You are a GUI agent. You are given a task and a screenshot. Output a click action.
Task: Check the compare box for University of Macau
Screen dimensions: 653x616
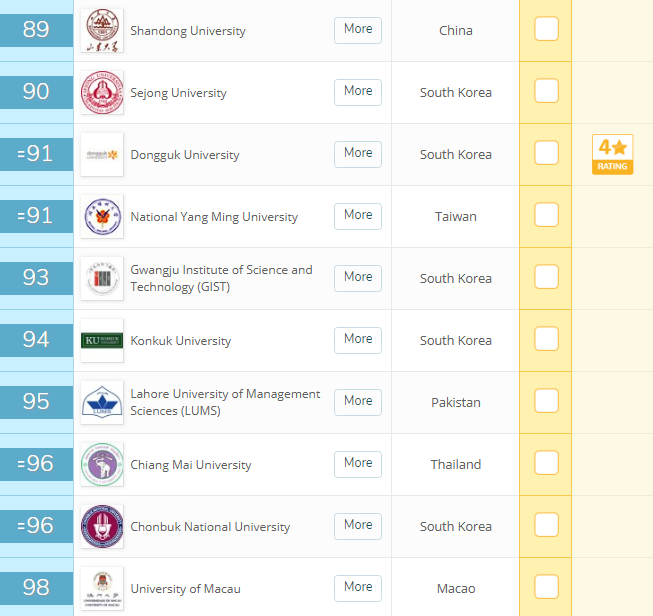coord(546,587)
